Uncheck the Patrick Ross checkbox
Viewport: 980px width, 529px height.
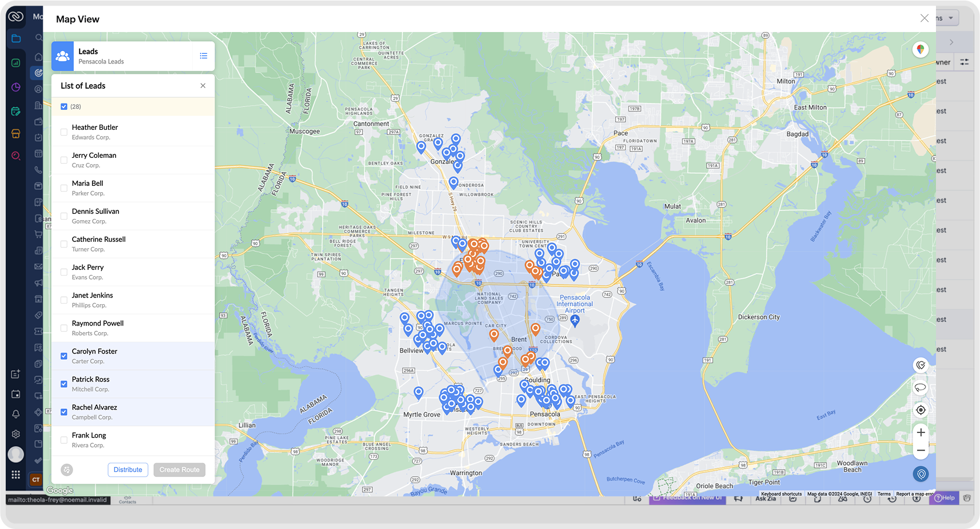(64, 384)
